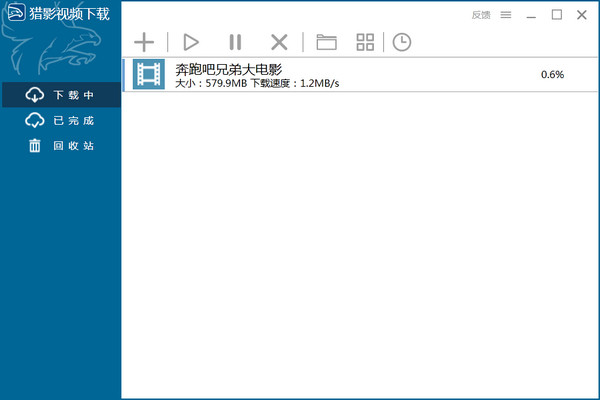The width and height of the screenshot is (600, 400).
Task: Click the 猎影视频下载 logo icon in title bar
Action: (15, 15)
